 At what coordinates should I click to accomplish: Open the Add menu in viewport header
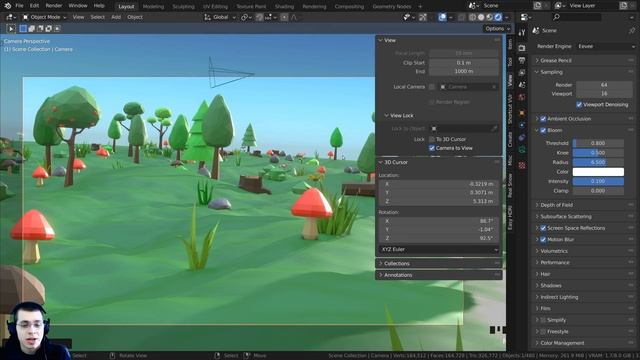click(x=116, y=17)
